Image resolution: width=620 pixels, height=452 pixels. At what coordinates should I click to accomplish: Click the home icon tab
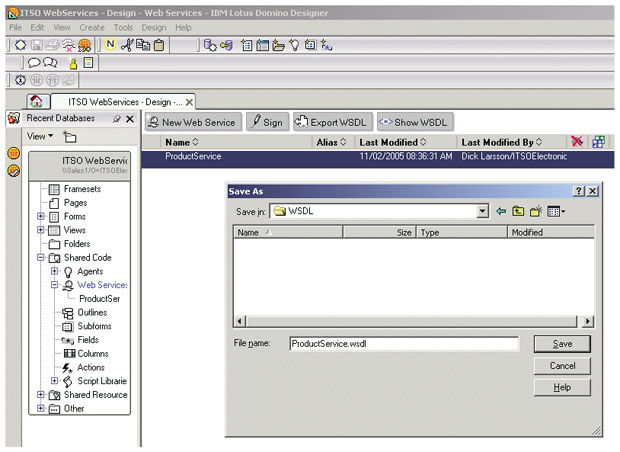tap(36, 101)
